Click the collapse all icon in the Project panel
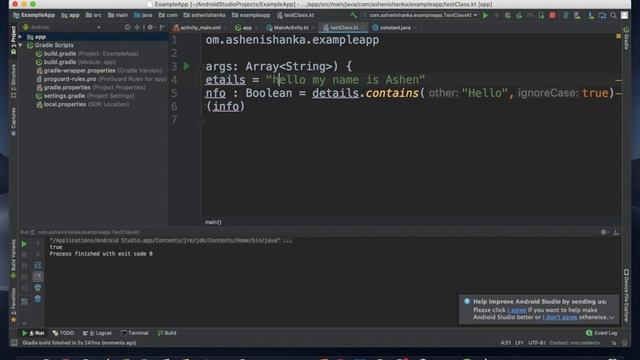Image resolution: width=640 pixels, height=360 pixels. tap(137, 27)
